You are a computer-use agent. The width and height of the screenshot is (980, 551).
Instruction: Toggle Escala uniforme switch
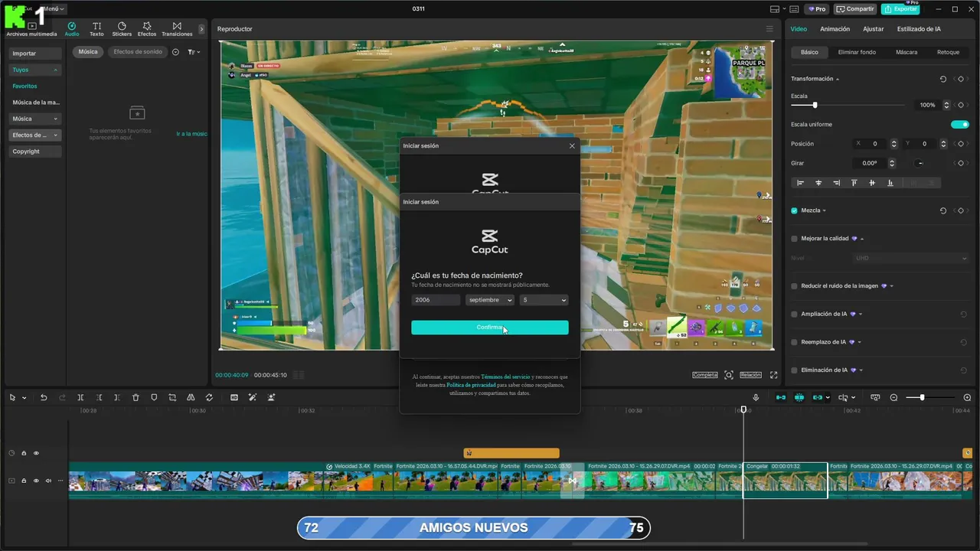pos(959,124)
